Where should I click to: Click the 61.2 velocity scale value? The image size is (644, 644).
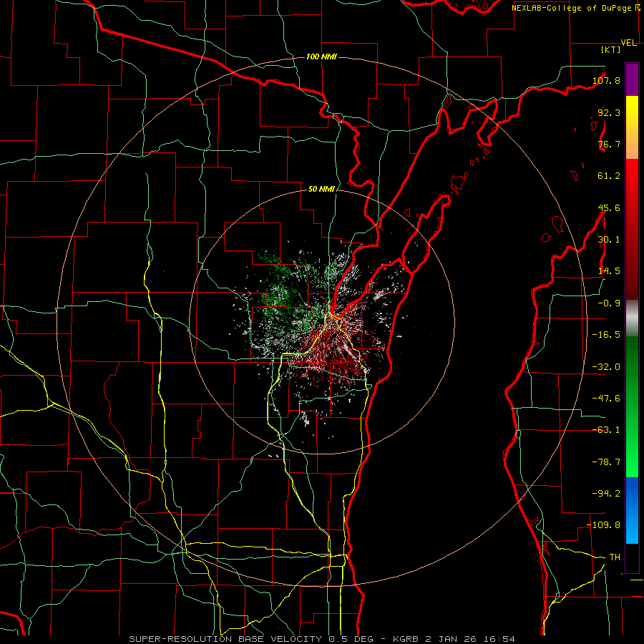[x=609, y=176]
